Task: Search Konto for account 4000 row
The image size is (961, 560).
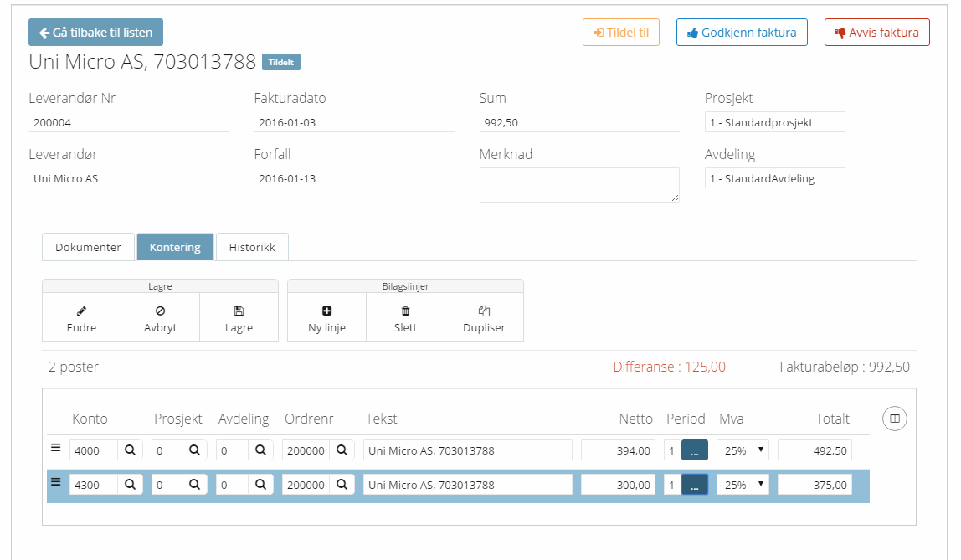Action: click(x=130, y=450)
